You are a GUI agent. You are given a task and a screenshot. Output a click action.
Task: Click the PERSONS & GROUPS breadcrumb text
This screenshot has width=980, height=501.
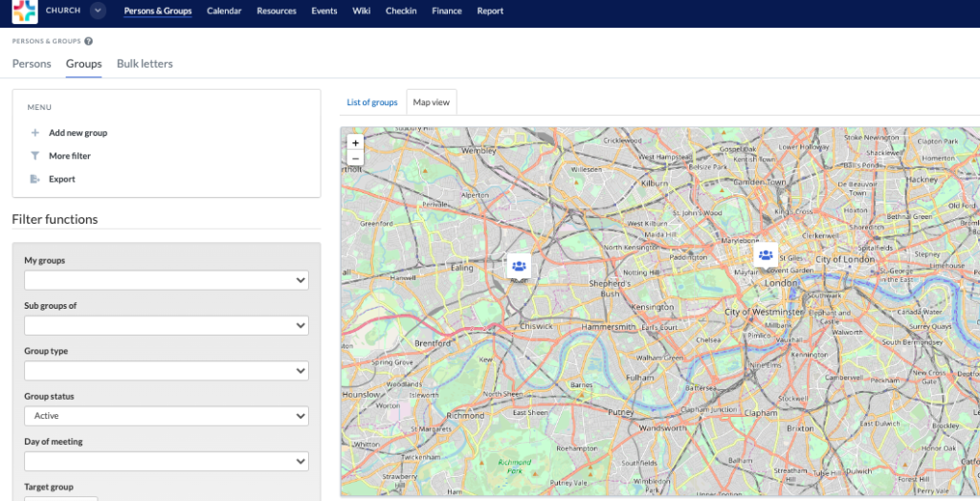(x=46, y=41)
